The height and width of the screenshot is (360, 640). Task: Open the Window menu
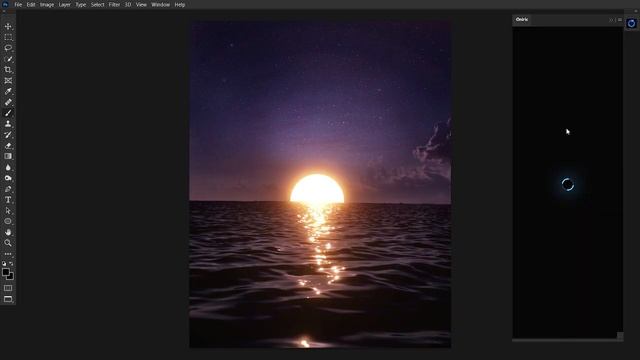[x=160, y=5]
